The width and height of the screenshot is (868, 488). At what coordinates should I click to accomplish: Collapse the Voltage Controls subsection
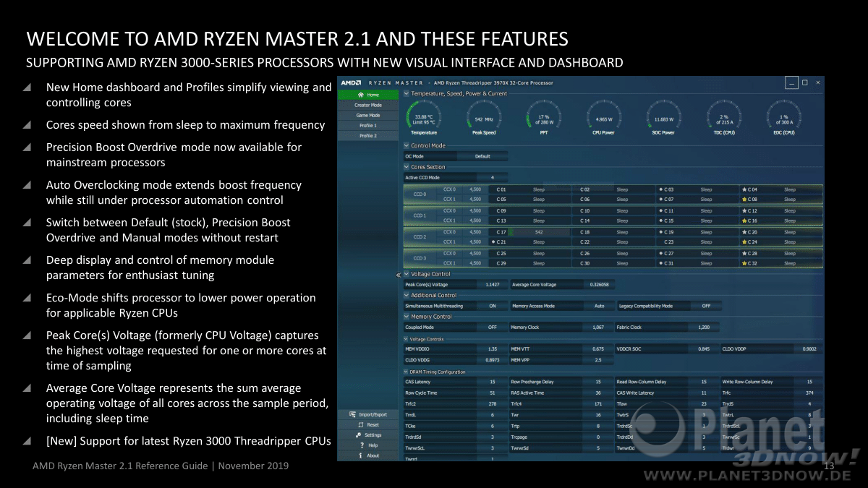[406, 339]
